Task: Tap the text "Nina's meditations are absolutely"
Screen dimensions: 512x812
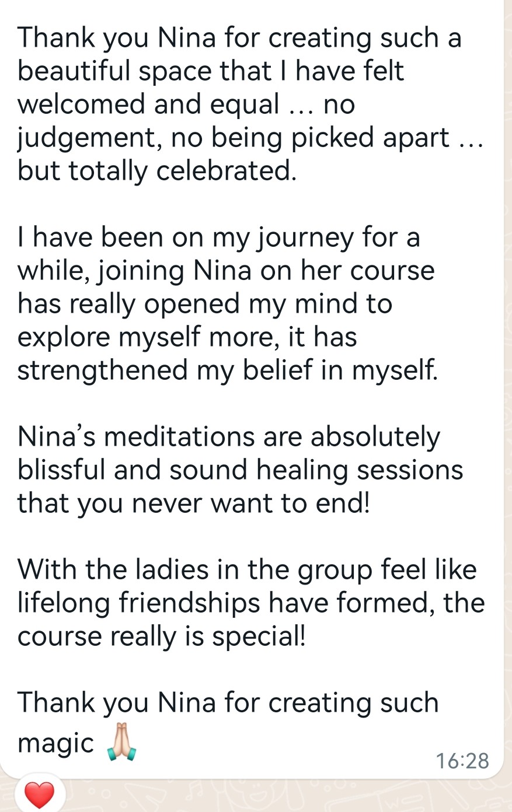Action: pyautogui.click(x=229, y=437)
